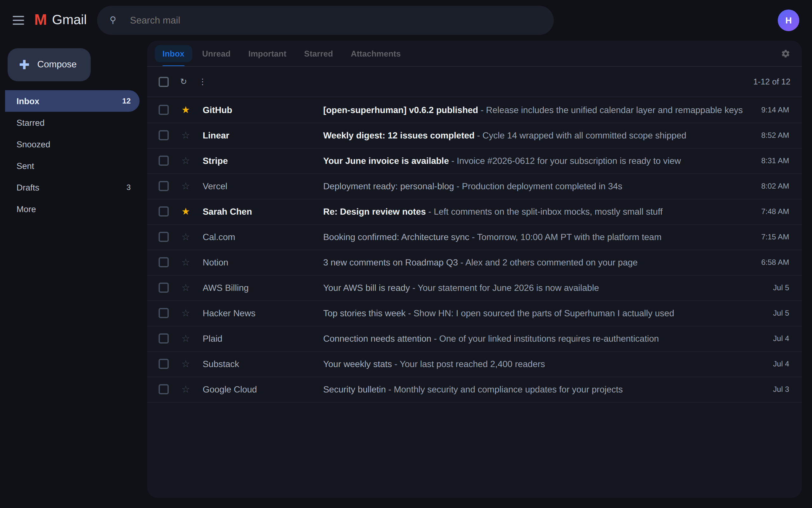Unstar the Sarah Chen email

[186, 212]
